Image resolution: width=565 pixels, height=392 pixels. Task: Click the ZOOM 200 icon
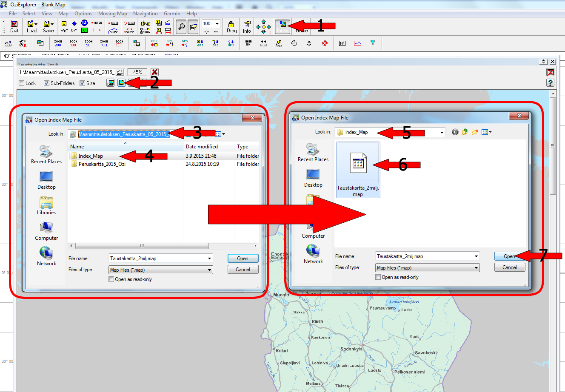click(x=58, y=43)
